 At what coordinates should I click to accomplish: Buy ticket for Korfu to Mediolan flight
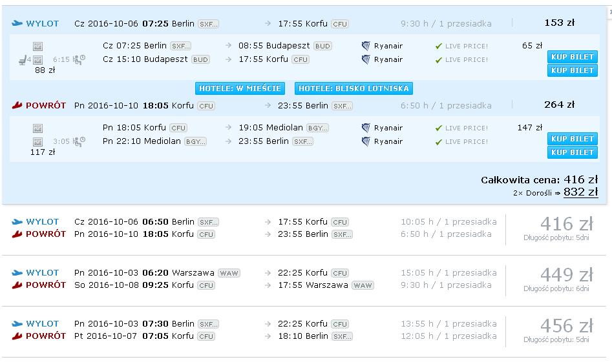click(572, 138)
